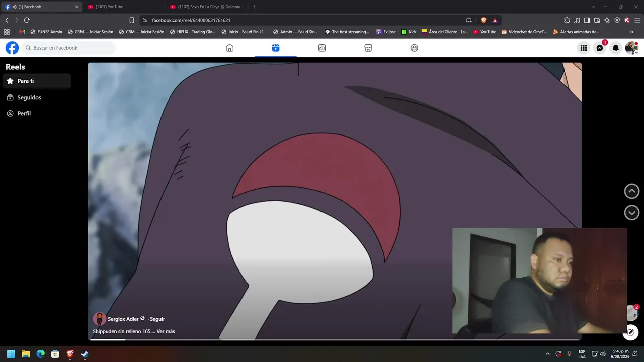Click the Reels icon in Facebook's top navigation
This screenshot has height=362, width=644.
click(x=275, y=48)
